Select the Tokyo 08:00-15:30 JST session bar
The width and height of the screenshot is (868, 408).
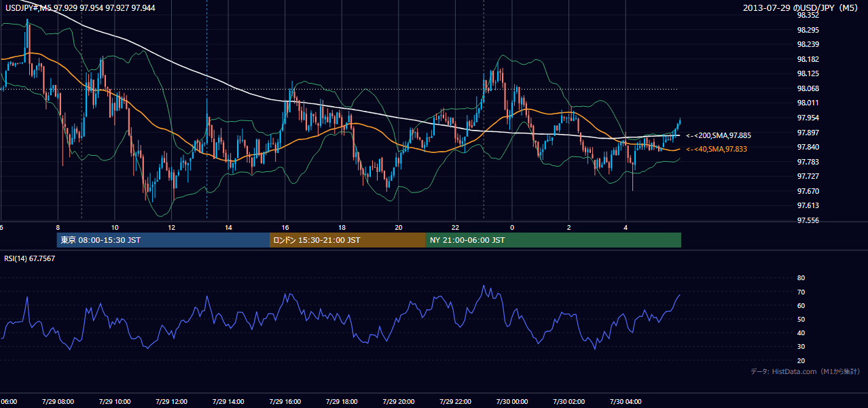(163, 240)
